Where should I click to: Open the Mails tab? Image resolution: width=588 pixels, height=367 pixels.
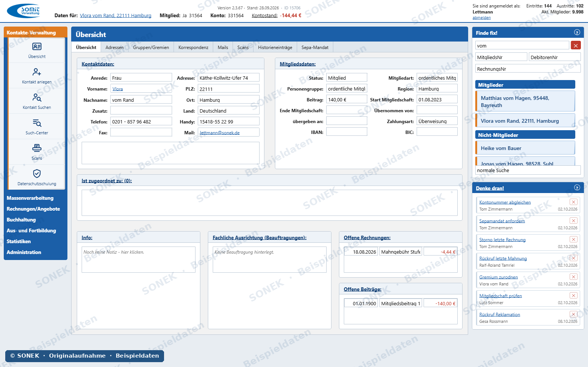pos(223,48)
